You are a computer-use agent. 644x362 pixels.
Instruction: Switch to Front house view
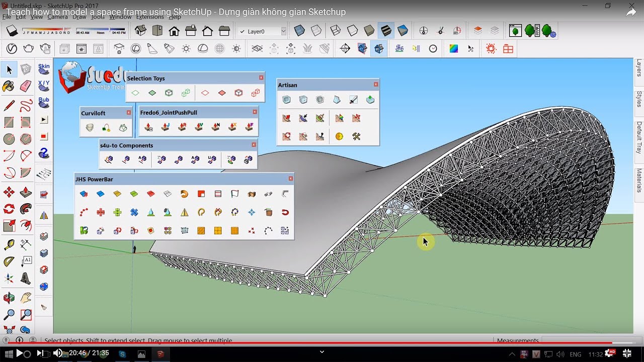click(x=174, y=31)
